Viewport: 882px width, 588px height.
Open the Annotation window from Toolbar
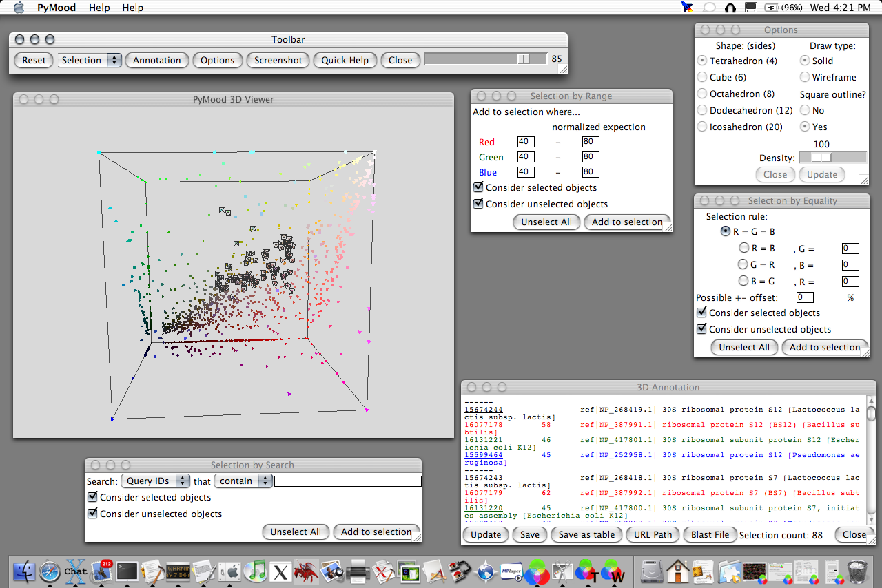[x=156, y=60]
